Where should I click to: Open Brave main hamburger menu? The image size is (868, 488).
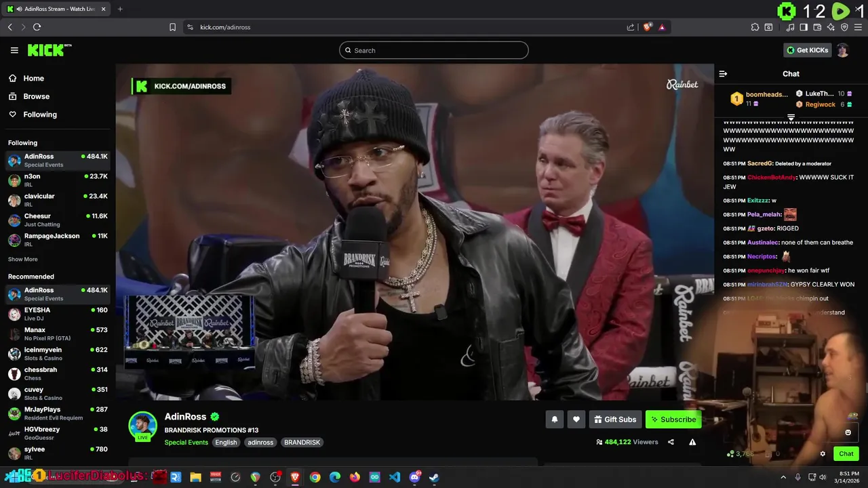click(x=859, y=27)
